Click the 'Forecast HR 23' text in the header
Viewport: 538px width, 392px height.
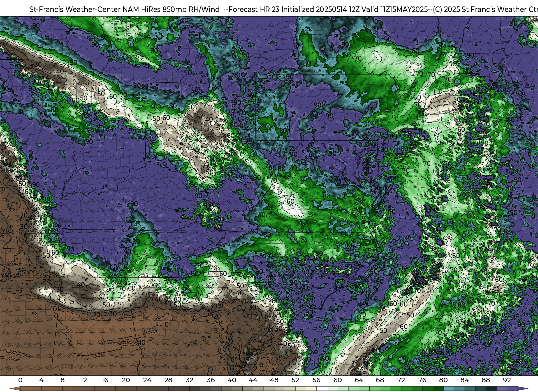click(x=254, y=10)
